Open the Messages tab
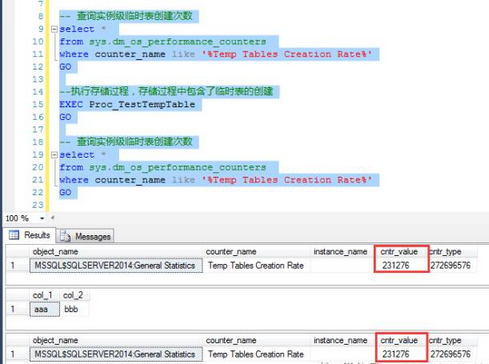The image size is (489, 364). pyautogui.click(x=85, y=236)
